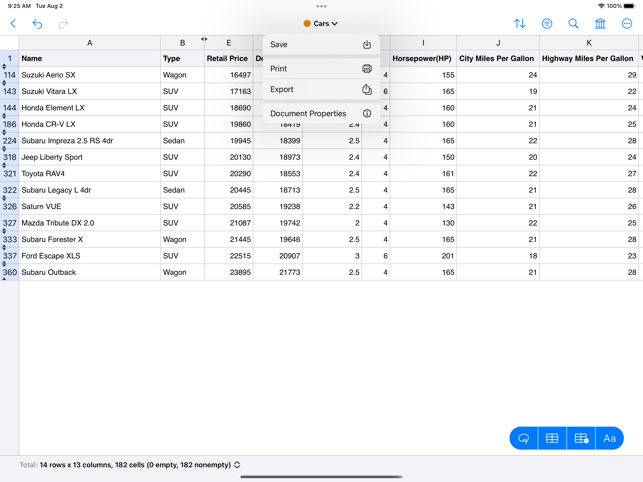Select the Toyota RAV4 cell
This screenshot has height=482, width=643.
point(89,174)
